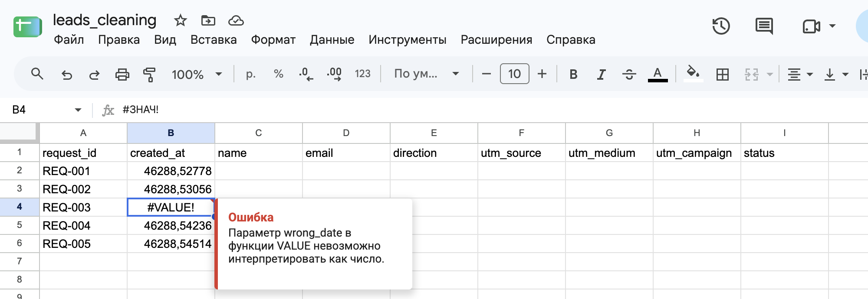Expand the name box dropdown arrow
This screenshot has height=299, width=868.
pyautogui.click(x=78, y=110)
